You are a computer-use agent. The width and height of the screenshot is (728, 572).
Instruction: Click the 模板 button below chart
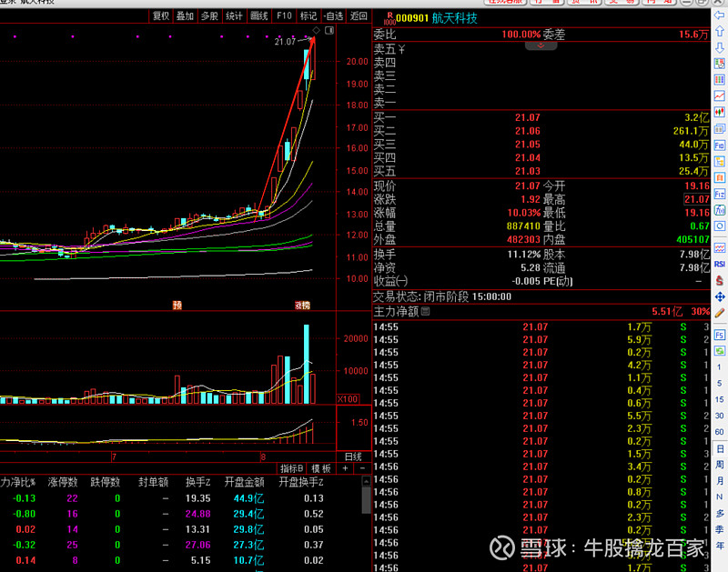[321, 468]
